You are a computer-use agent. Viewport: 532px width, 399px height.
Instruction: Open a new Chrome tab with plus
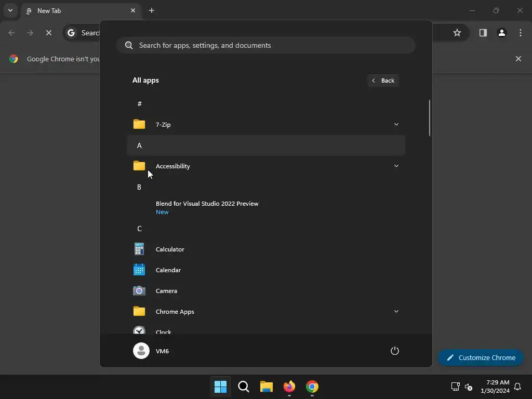(x=152, y=10)
